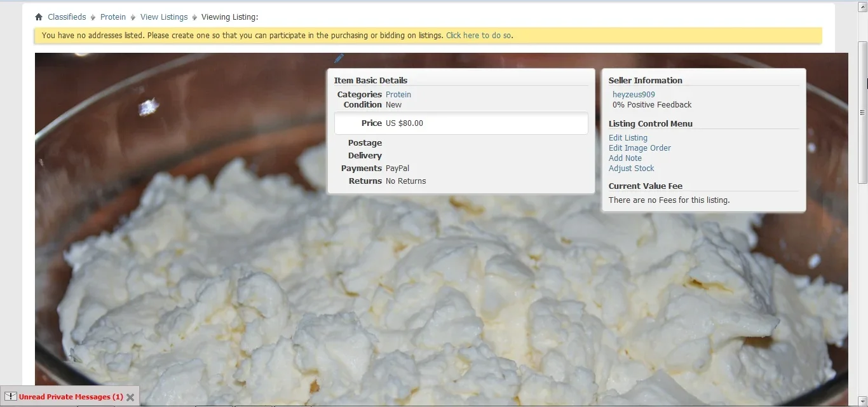Viewport: 868px width, 407px height.
Task: Click the private message icon in notification
Action: [11, 397]
